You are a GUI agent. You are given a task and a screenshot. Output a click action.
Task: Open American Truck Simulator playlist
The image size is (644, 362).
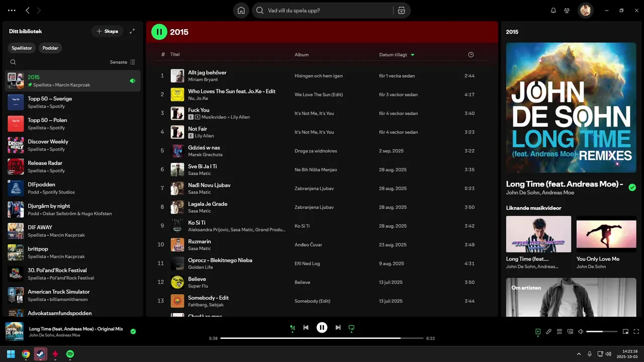pos(73,295)
